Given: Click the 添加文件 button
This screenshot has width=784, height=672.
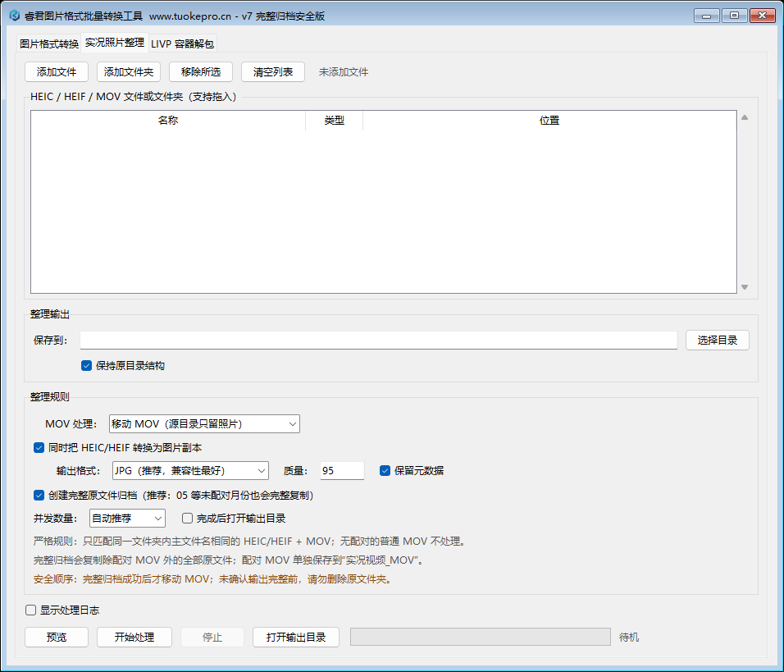Looking at the screenshot, I should 57,72.
